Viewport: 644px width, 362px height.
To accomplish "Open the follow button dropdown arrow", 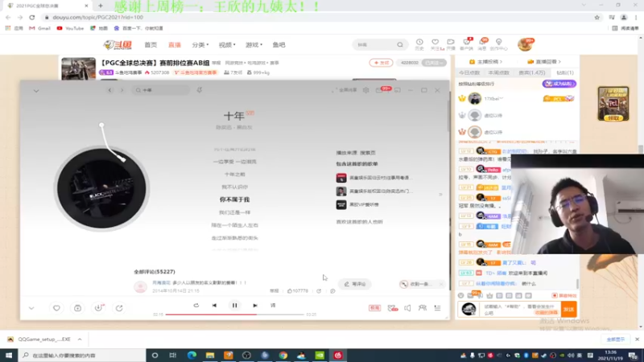I will [x=442, y=63].
